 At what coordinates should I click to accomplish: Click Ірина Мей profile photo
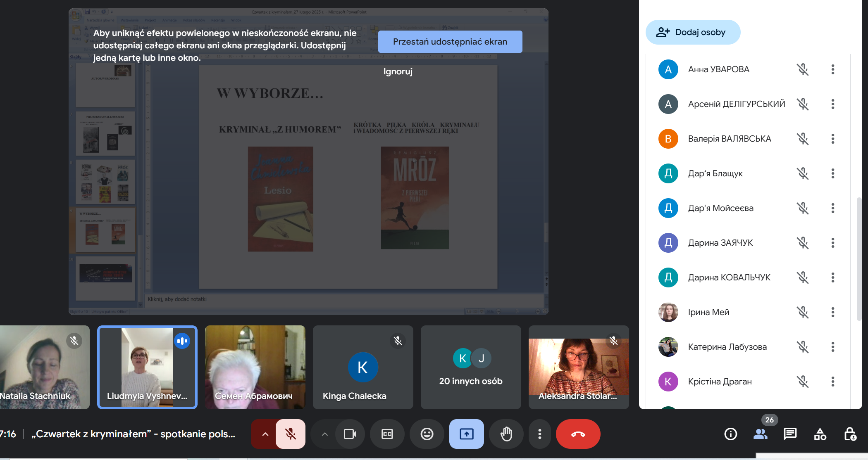pyautogui.click(x=668, y=312)
